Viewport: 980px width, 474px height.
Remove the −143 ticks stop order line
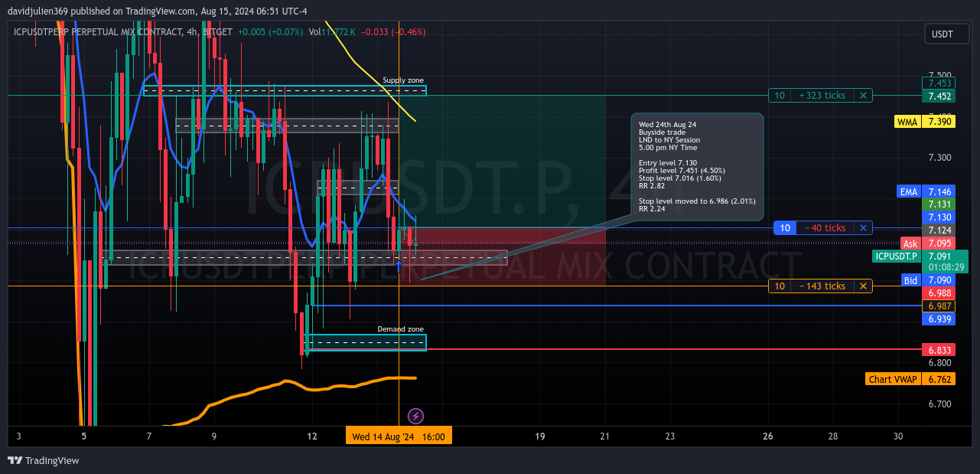pyautogui.click(x=863, y=286)
